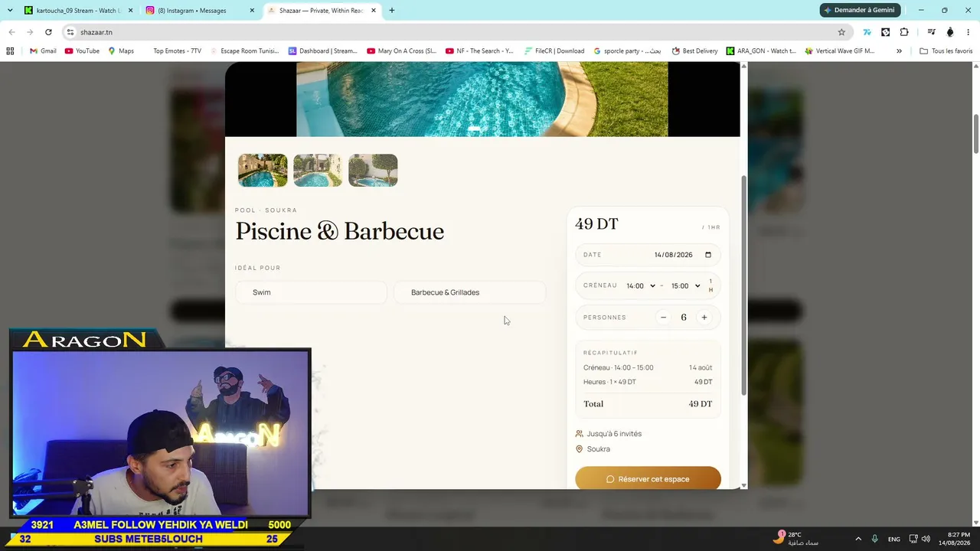980x551 pixels.
Task: Switch the ENG input language
Action: (x=894, y=540)
